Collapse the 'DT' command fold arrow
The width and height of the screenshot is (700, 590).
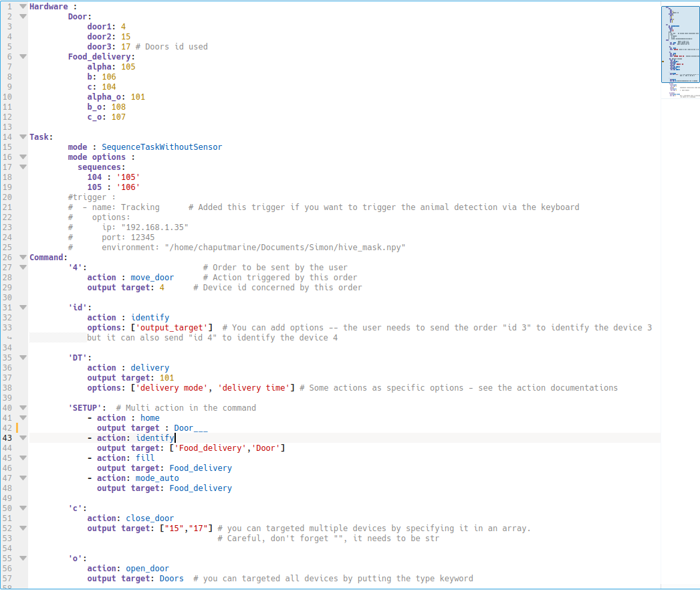[x=23, y=358]
